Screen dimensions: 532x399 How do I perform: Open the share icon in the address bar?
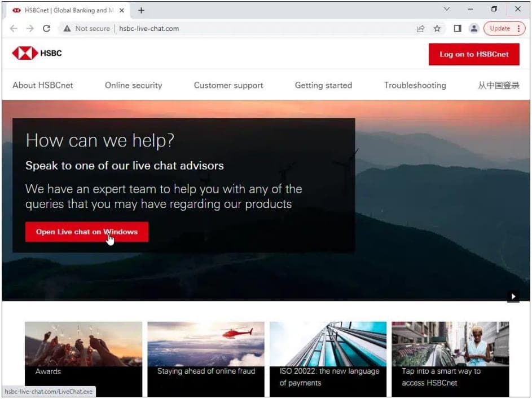pos(420,28)
